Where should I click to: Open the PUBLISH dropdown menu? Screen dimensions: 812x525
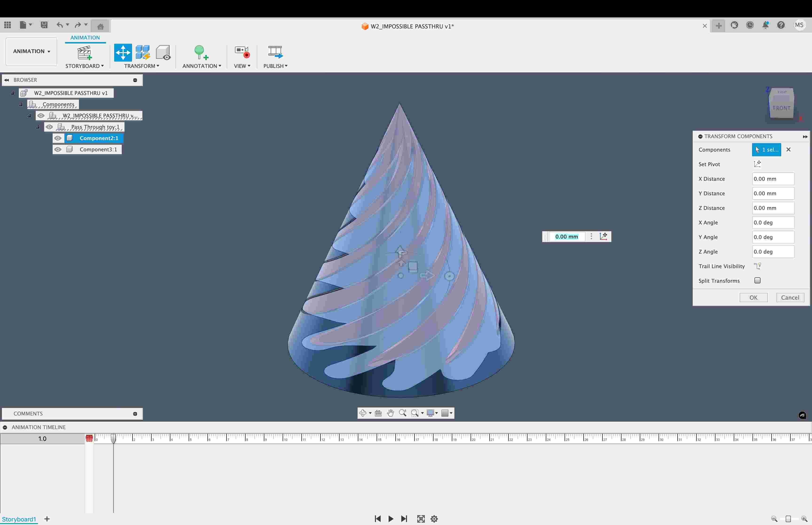[275, 66]
